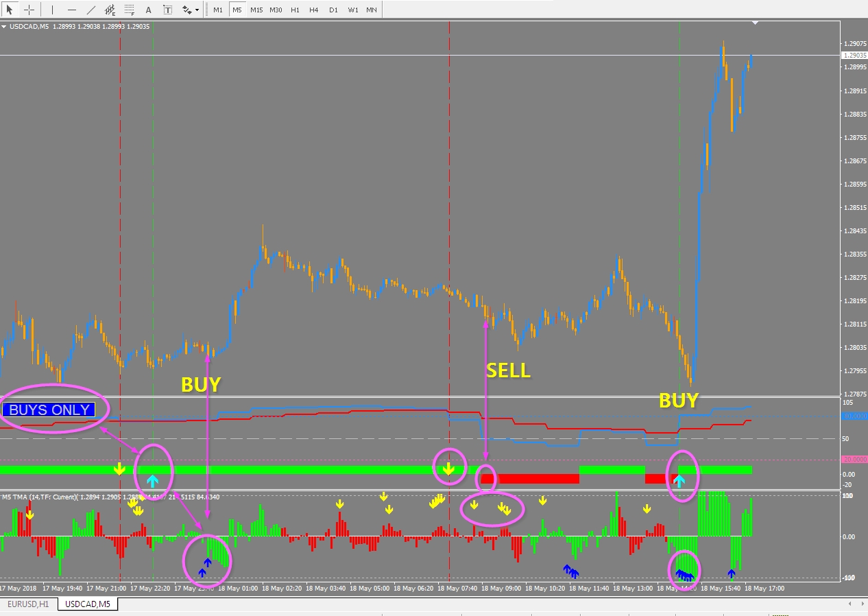
Task: Select the Draw trendline tool
Action: pyautogui.click(x=91, y=10)
